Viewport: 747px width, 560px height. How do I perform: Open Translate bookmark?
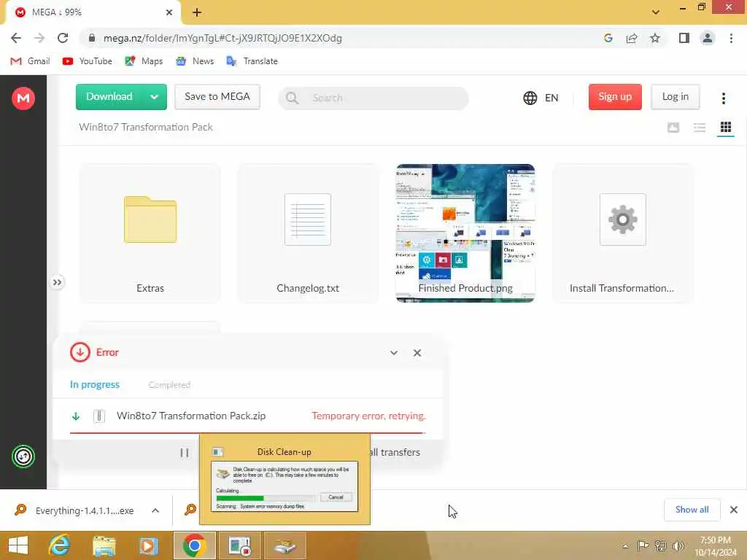tap(252, 61)
